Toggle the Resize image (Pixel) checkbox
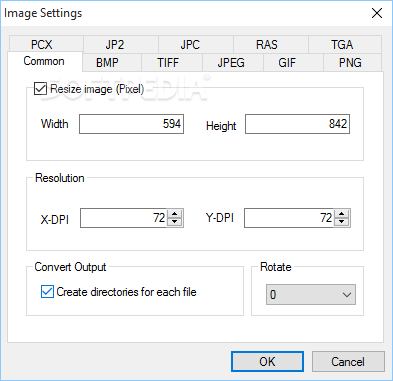The width and height of the screenshot is (393, 381). (x=40, y=89)
